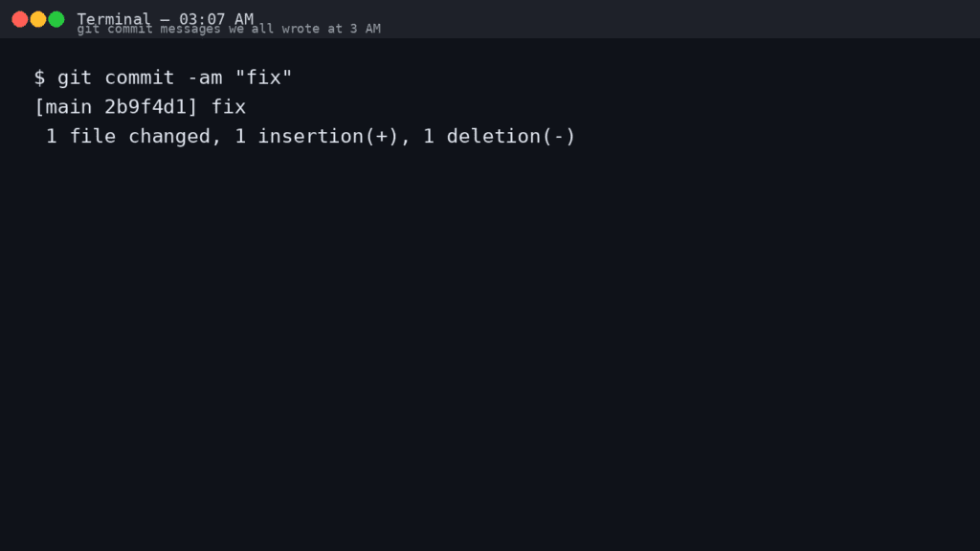Viewport: 980px width, 551px height.
Task: Click the -am flag in the command
Action: point(207,77)
